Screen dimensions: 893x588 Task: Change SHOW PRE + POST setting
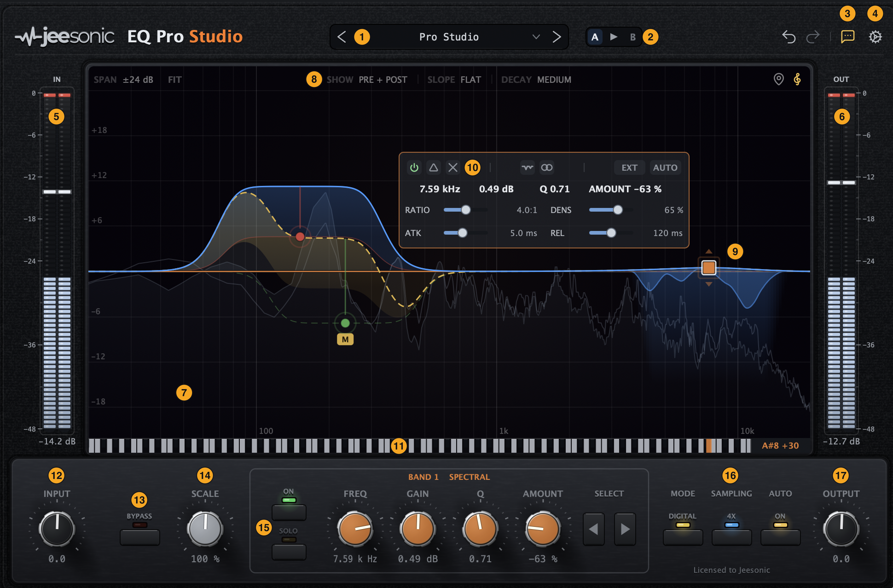coord(367,80)
